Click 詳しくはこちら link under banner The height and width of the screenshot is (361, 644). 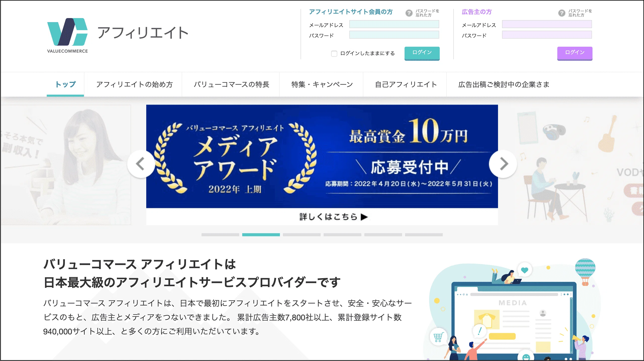[x=333, y=217]
